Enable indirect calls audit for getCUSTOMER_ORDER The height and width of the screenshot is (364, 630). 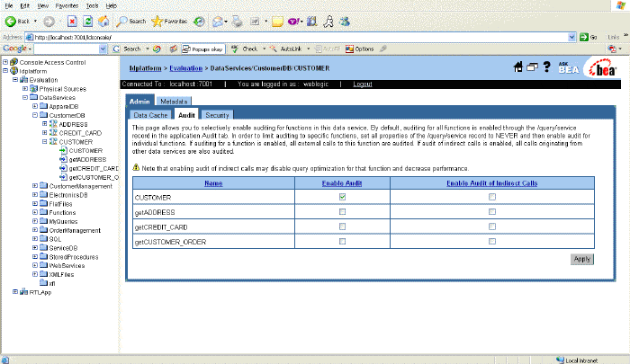coord(492,241)
